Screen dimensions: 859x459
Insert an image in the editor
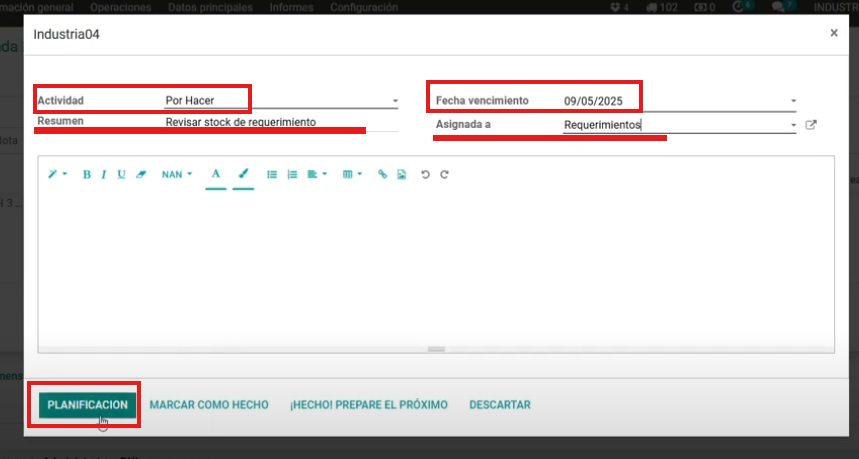[401, 174]
